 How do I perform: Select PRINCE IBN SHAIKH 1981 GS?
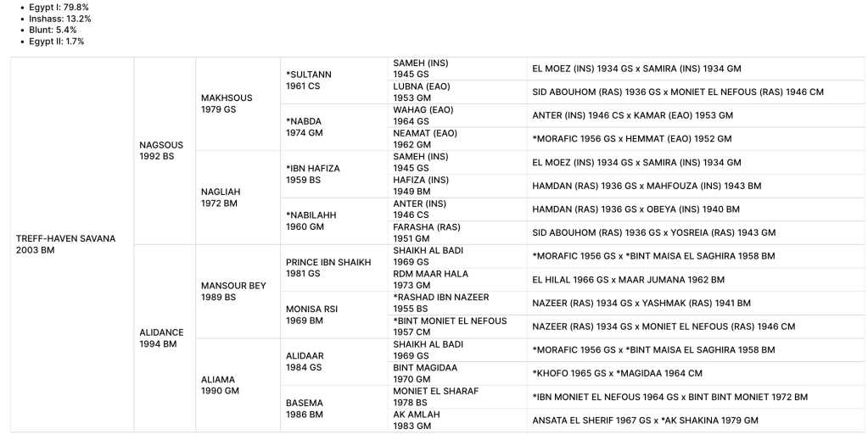(328, 268)
